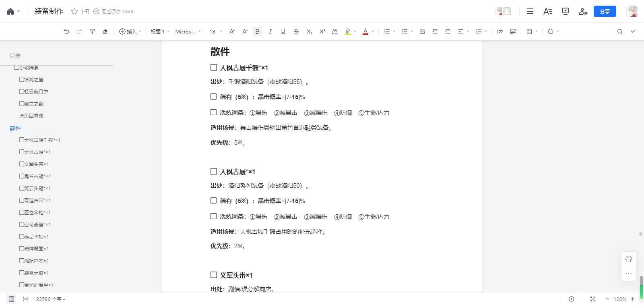The height and width of the screenshot is (305, 644).
Task: Open the red font color swatch
Action: point(365,31)
